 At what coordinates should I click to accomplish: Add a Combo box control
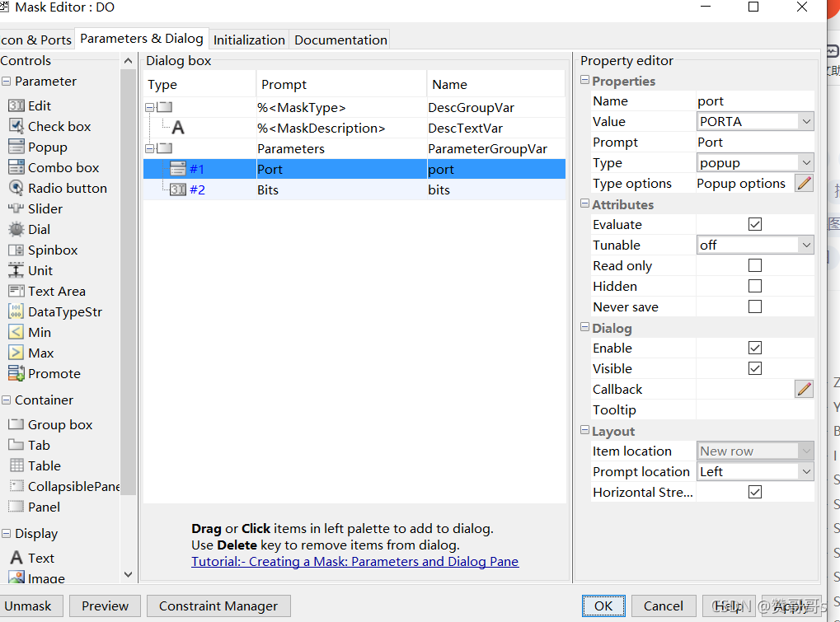[54, 167]
